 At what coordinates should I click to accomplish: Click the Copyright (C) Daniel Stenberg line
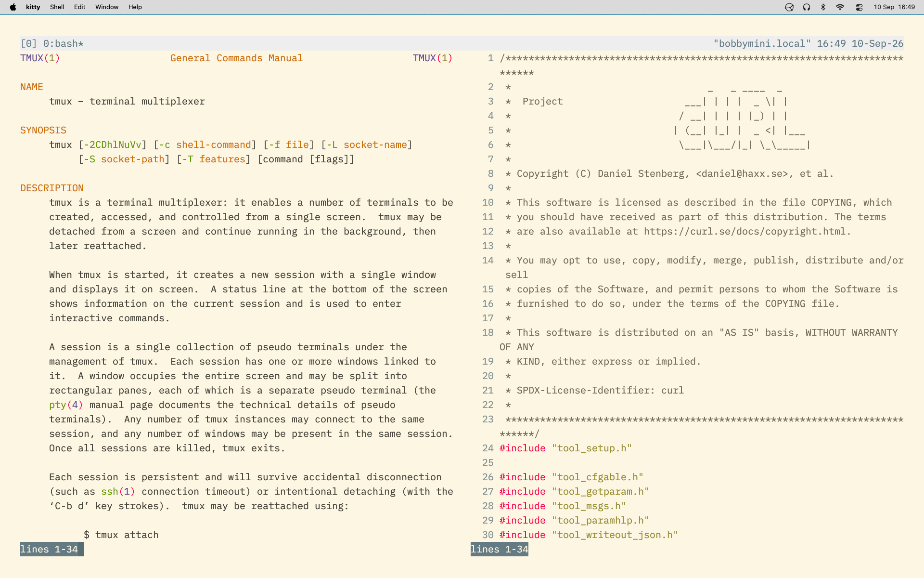[669, 174]
